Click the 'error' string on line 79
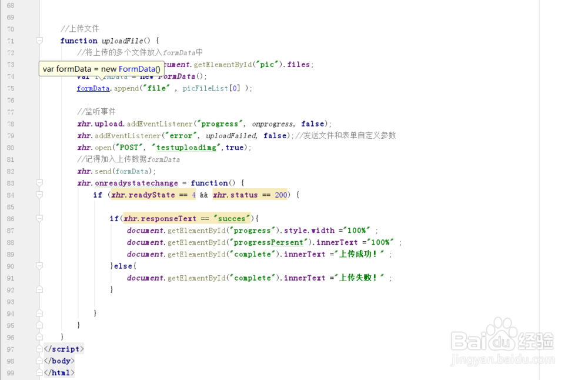 click(x=181, y=135)
